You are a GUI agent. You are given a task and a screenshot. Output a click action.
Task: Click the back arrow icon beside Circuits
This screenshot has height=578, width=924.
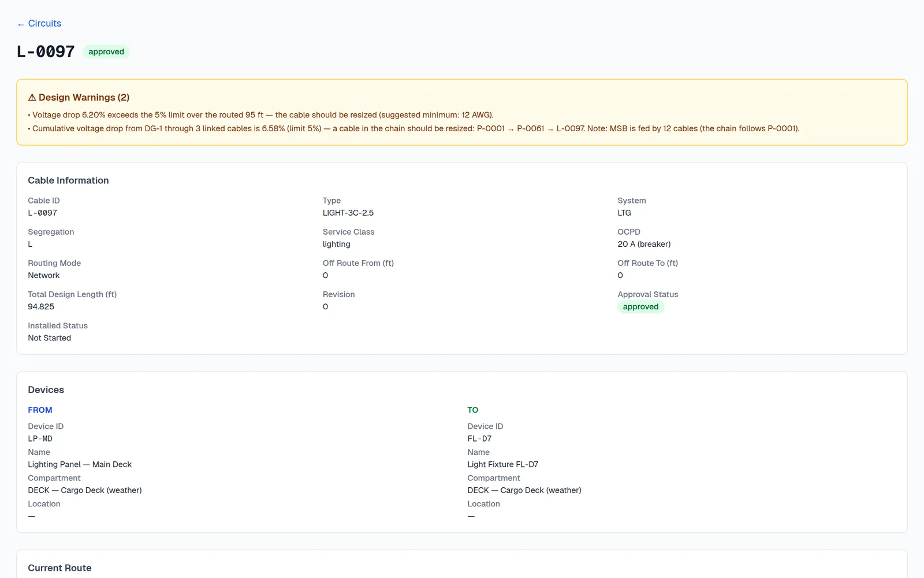tap(21, 24)
